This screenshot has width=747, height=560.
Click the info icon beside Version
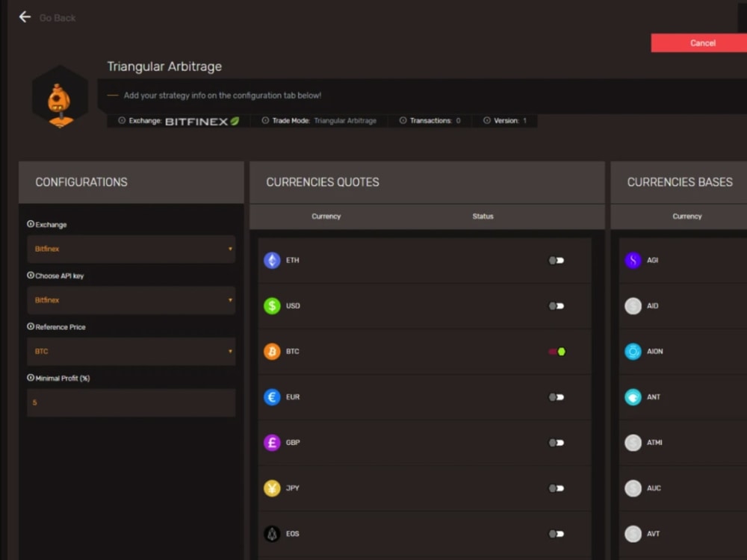[487, 120]
